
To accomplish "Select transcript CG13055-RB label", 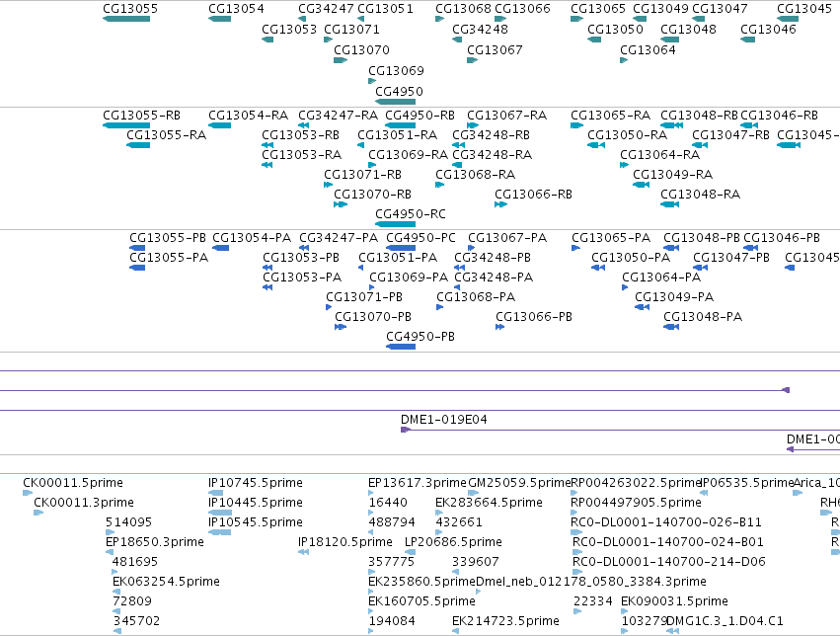I will pyautogui.click(x=141, y=116).
